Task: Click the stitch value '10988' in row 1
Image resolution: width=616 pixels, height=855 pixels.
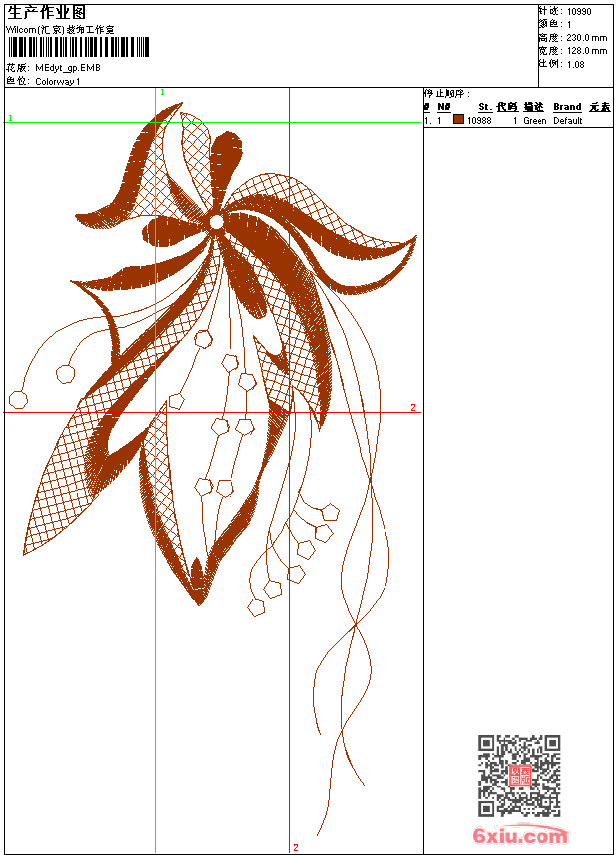Action: (x=479, y=121)
